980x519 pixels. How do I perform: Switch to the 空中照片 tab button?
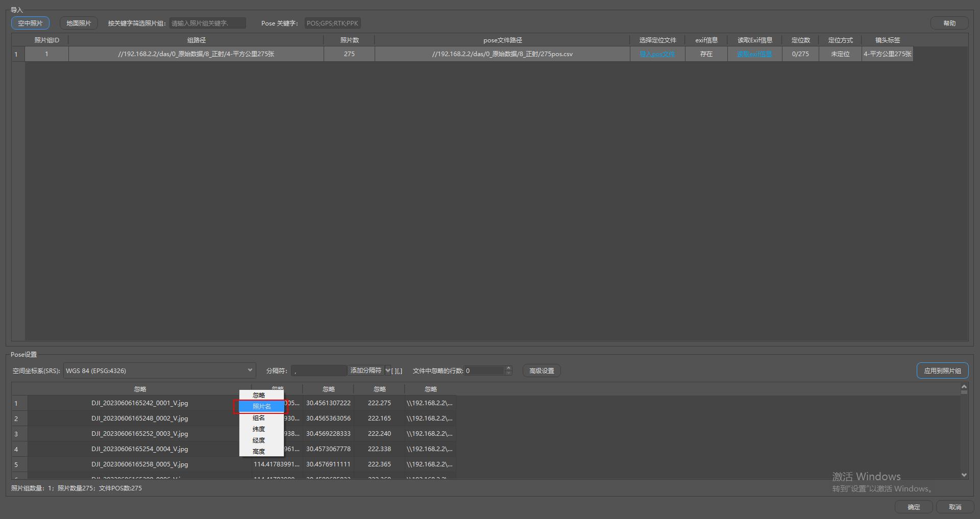click(30, 23)
